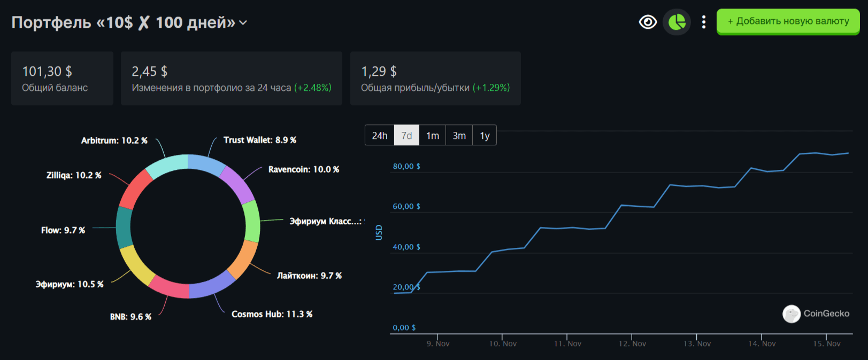This screenshot has width=868, height=360.
Task: Click the 40,00 $ y-axis label
Action: point(406,247)
